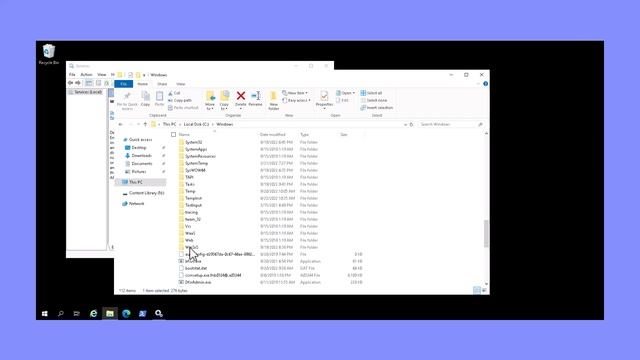This screenshot has width=640, height=360.
Task: Switch to the View ribbon tab
Action: pos(181,84)
